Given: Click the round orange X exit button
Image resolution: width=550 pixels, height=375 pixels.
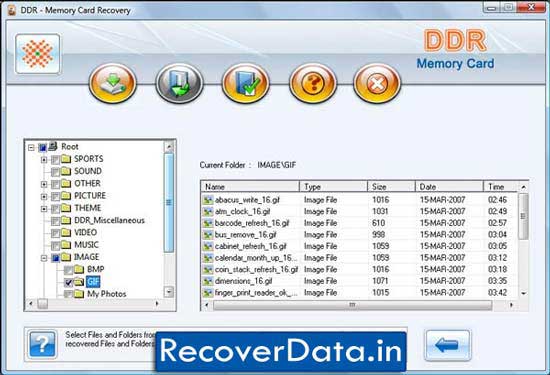Looking at the screenshot, I should (x=377, y=83).
